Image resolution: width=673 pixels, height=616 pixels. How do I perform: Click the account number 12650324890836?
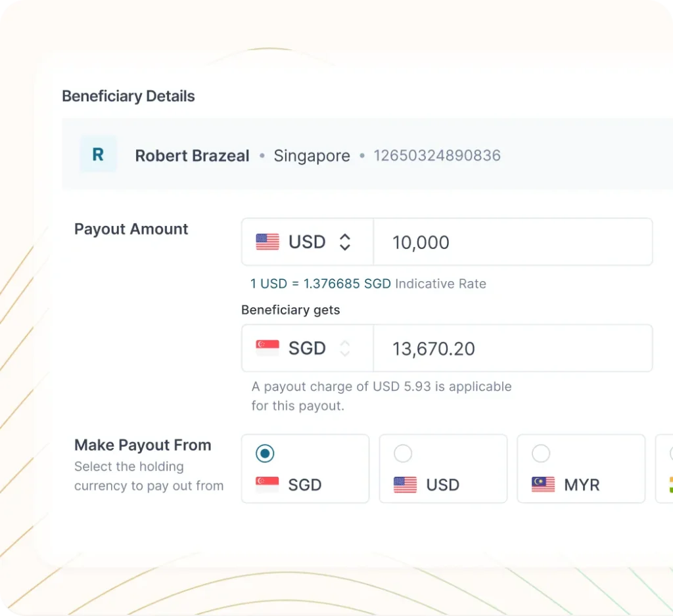[437, 156]
